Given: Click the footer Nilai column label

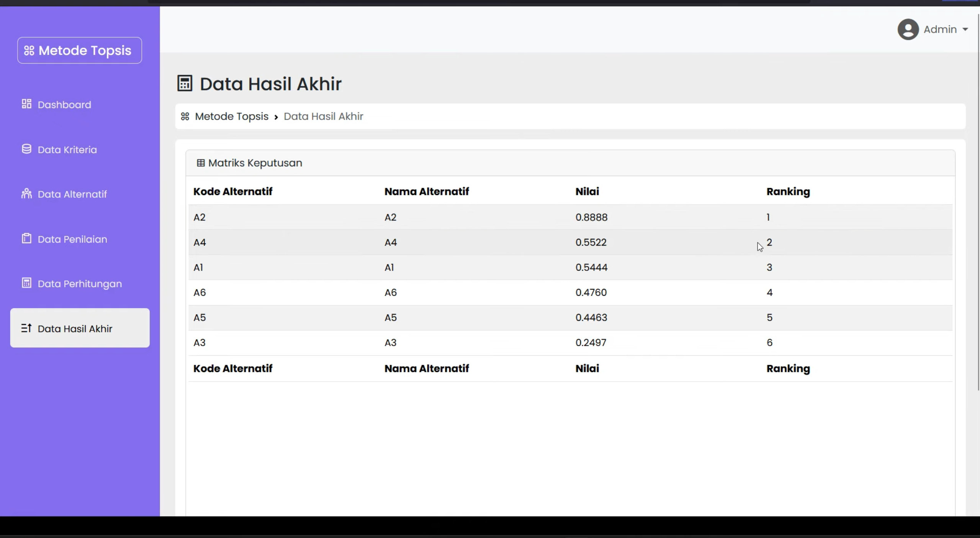Looking at the screenshot, I should tap(587, 368).
